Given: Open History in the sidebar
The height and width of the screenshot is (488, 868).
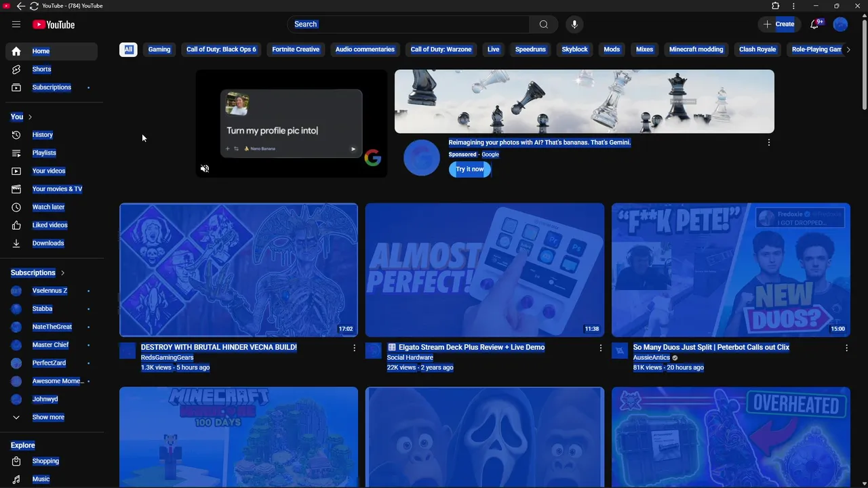Looking at the screenshot, I should pos(52,135).
